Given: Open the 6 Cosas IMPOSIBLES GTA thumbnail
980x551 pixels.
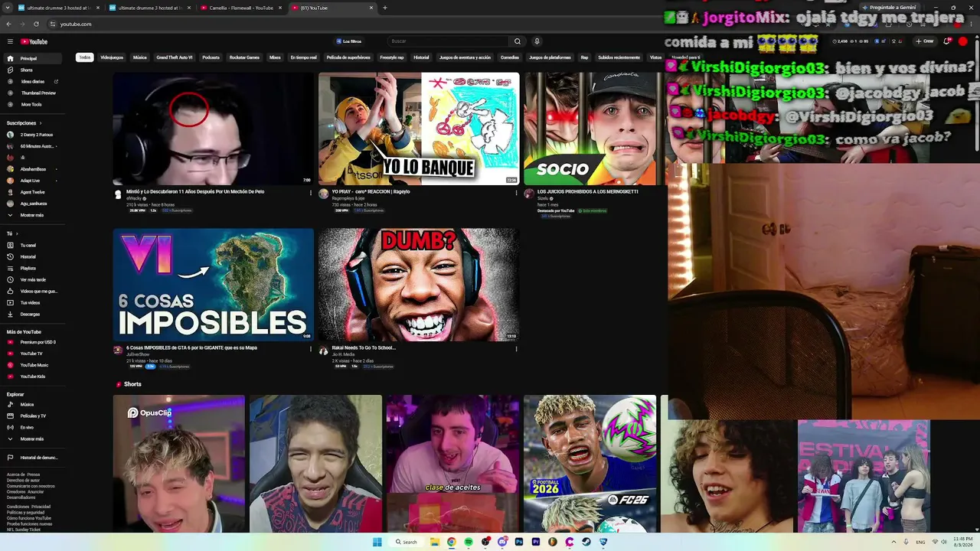Looking at the screenshot, I should click(214, 285).
